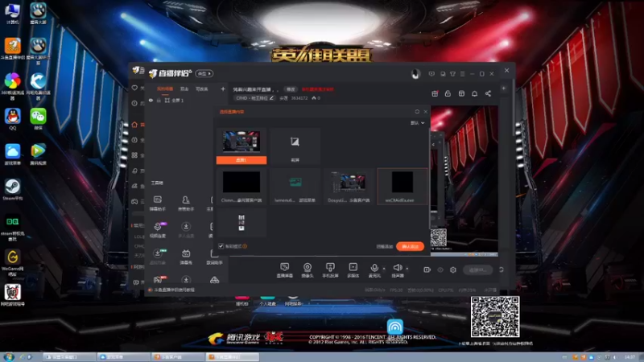The image size is (644, 362).
Task: Click the Windows Start button
Action: tap(8, 356)
